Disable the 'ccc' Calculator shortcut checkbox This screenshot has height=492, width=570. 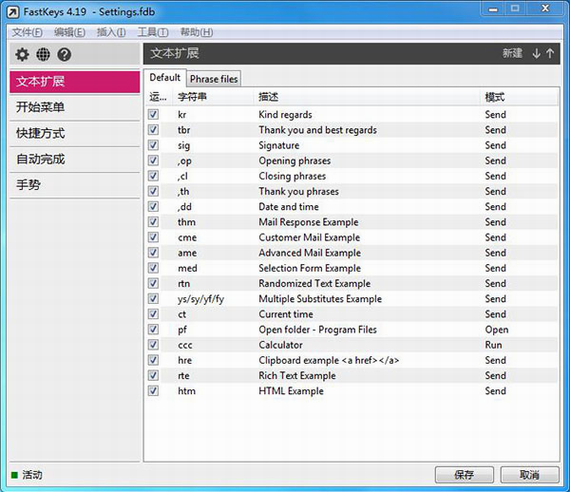153,345
